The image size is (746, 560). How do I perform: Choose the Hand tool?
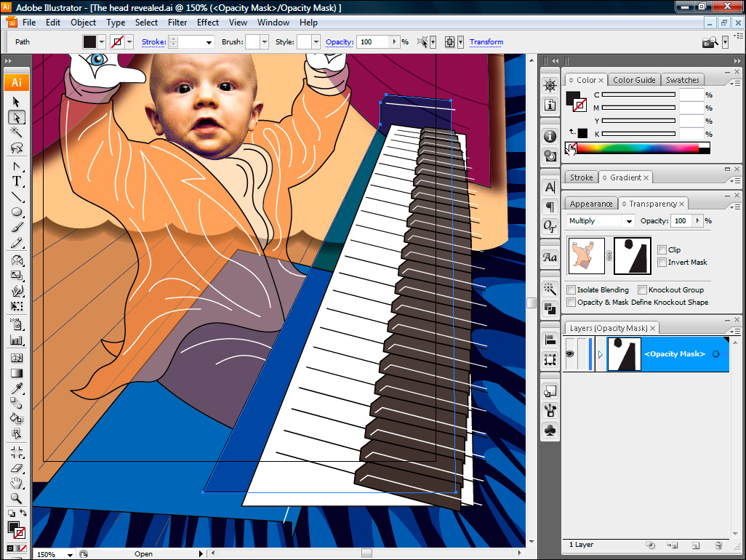[16, 484]
